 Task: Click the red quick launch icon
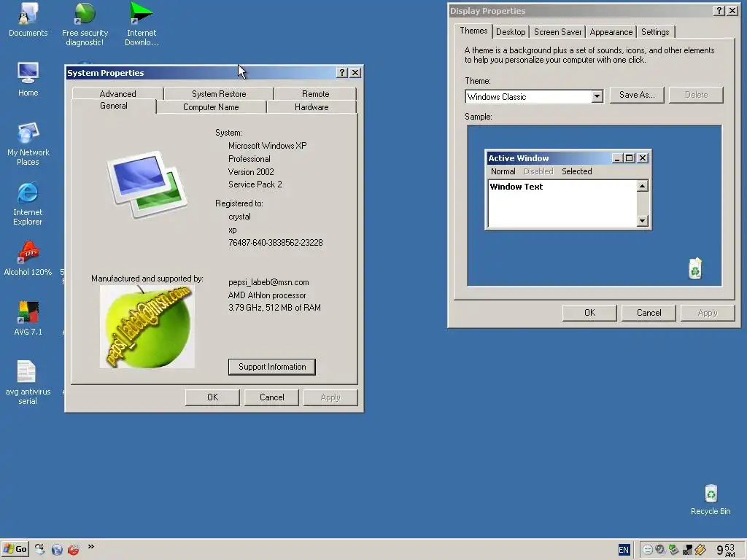[74, 550]
